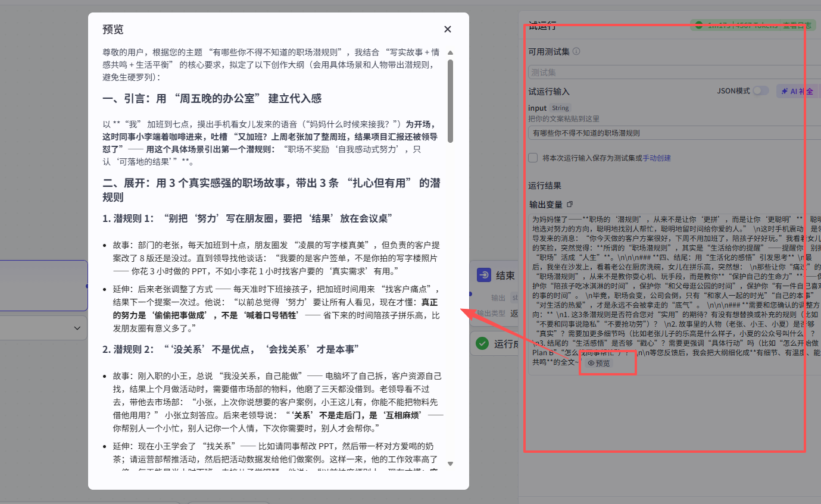Click the subheading 2. 潜规则 2

point(230,349)
